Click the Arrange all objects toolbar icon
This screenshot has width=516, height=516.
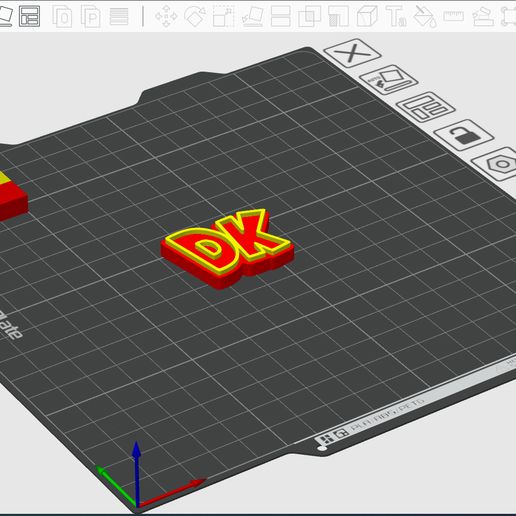point(30,16)
